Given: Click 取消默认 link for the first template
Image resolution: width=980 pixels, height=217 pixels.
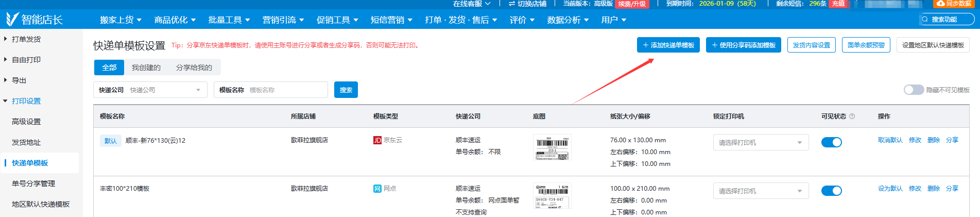Looking at the screenshot, I should point(890,140).
